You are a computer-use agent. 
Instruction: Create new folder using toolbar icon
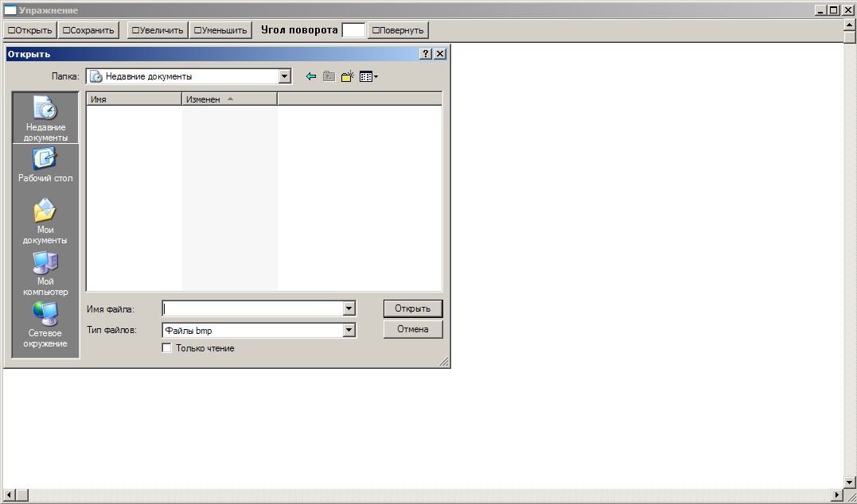click(347, 77)
